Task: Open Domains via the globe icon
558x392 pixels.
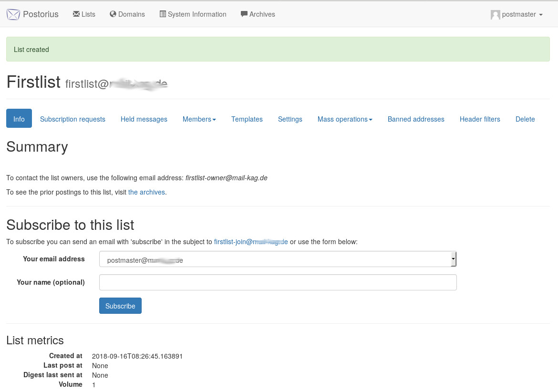Action: (x=113, y=14)
